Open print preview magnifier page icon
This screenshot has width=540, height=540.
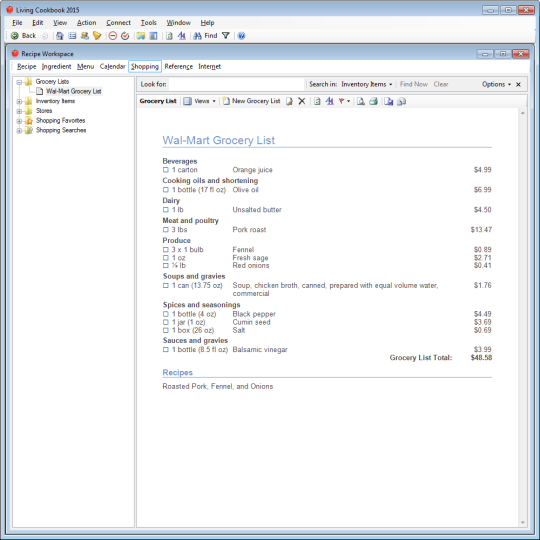point(361,101)
